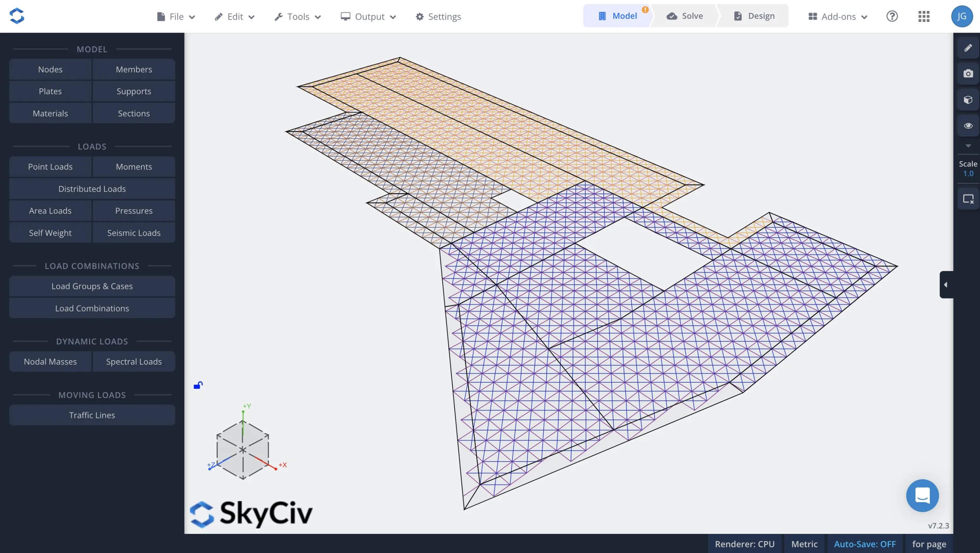Click the pencil edit icon in right toolbar
This screenshot has width=980, height=553.
click(968, 48)
